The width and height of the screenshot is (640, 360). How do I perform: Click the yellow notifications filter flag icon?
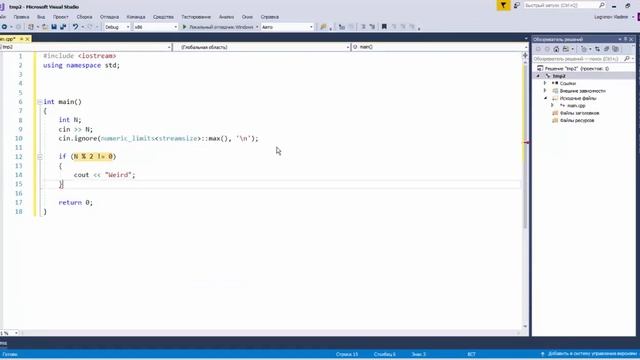click(x=503, y=5)
